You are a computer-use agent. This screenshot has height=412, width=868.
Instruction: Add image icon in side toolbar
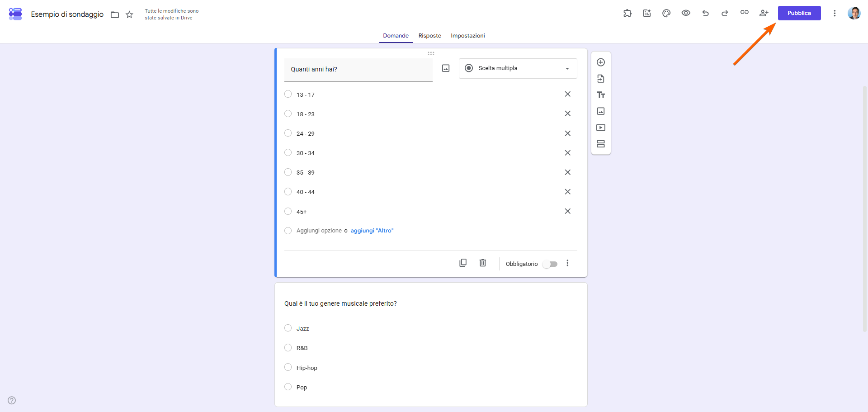601,111
